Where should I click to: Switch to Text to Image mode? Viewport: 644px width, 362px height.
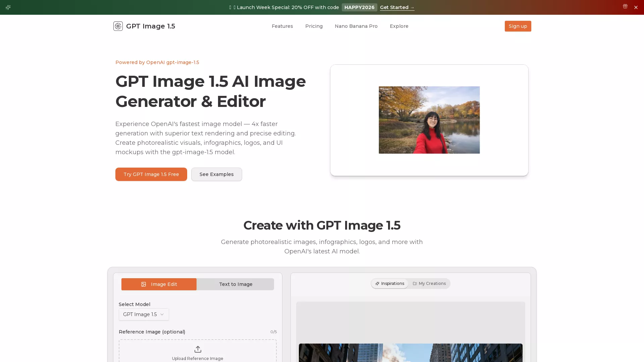[x=235, y=284]
